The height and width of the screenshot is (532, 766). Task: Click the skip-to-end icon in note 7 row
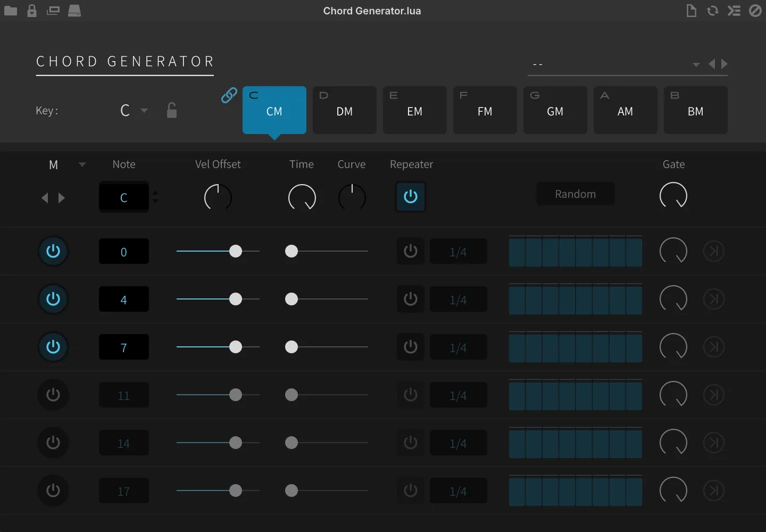(x=714, y=347)
